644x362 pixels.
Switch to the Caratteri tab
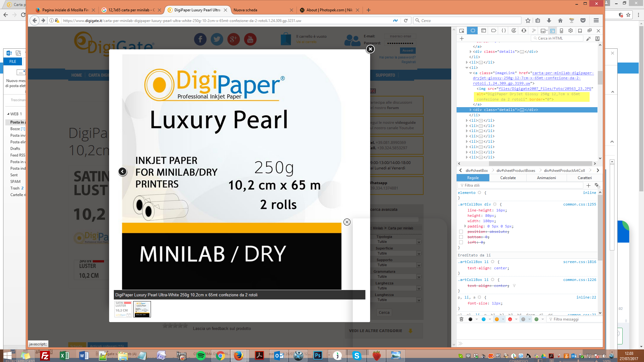585,178
